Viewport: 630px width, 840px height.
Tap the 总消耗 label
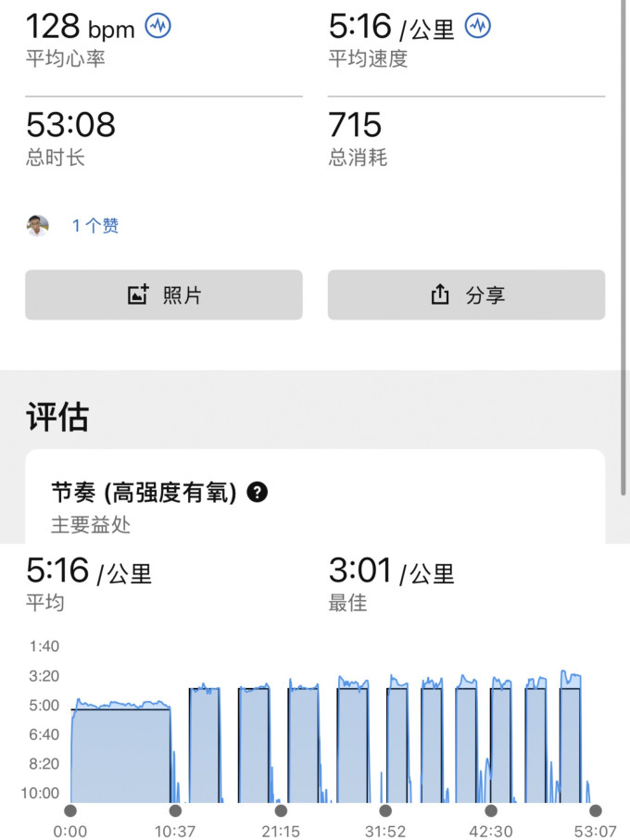(358, 157)
